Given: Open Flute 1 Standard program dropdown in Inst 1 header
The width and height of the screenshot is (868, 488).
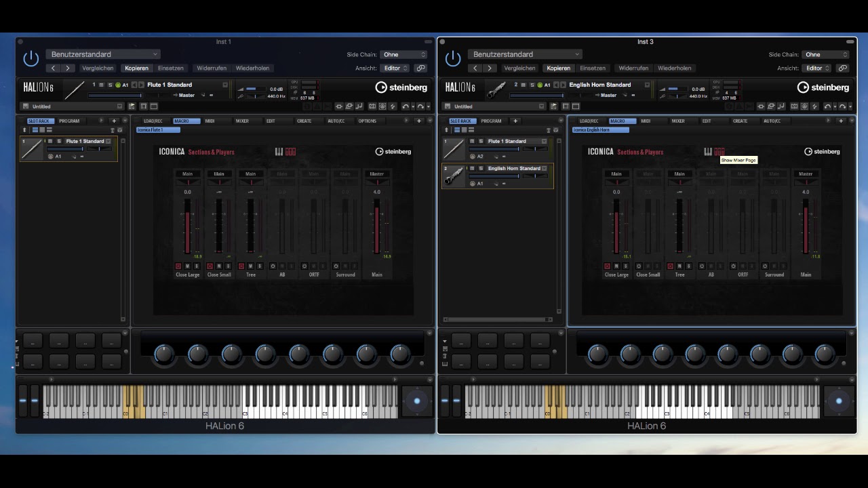Looking at the screenshot, I should point(225,85).
